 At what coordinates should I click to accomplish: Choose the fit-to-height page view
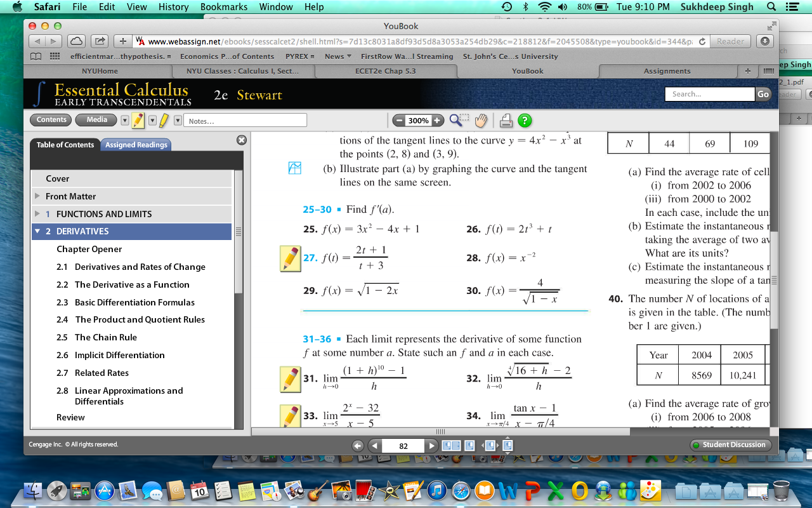[x=507, y=446]
